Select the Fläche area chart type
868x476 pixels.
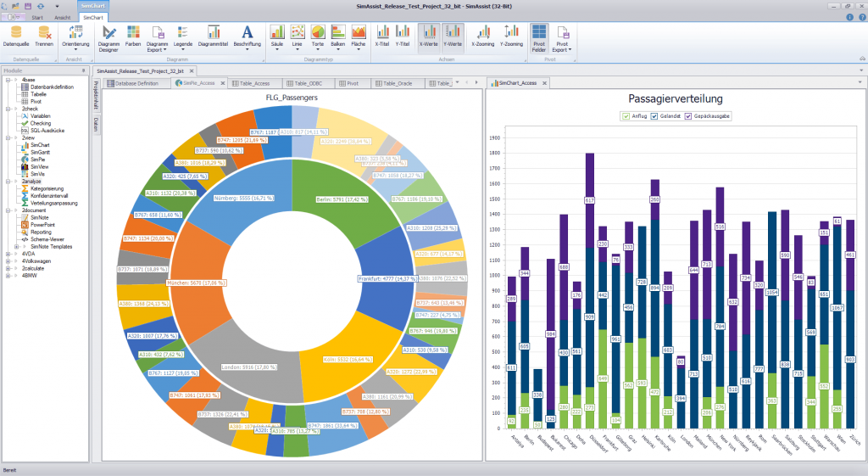tap(359, 37)
